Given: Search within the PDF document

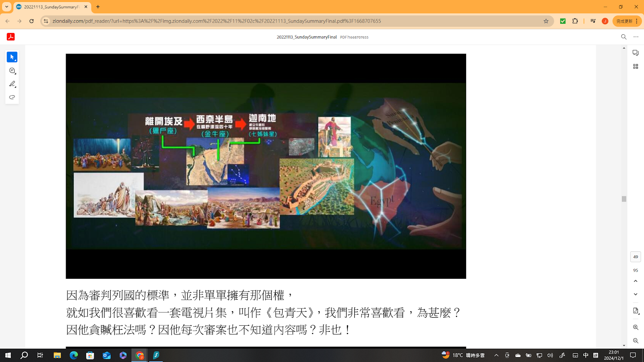Looking at the screenshot, I should 624,37.
